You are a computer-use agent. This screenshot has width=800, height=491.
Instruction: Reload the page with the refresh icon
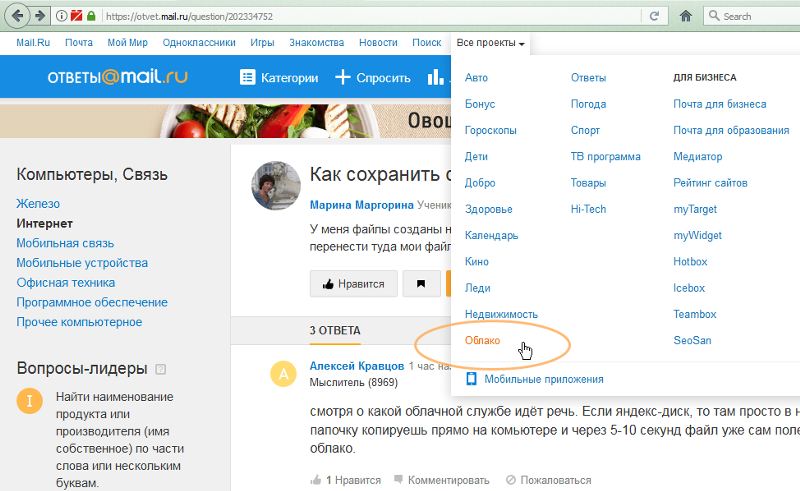(654, 16)
